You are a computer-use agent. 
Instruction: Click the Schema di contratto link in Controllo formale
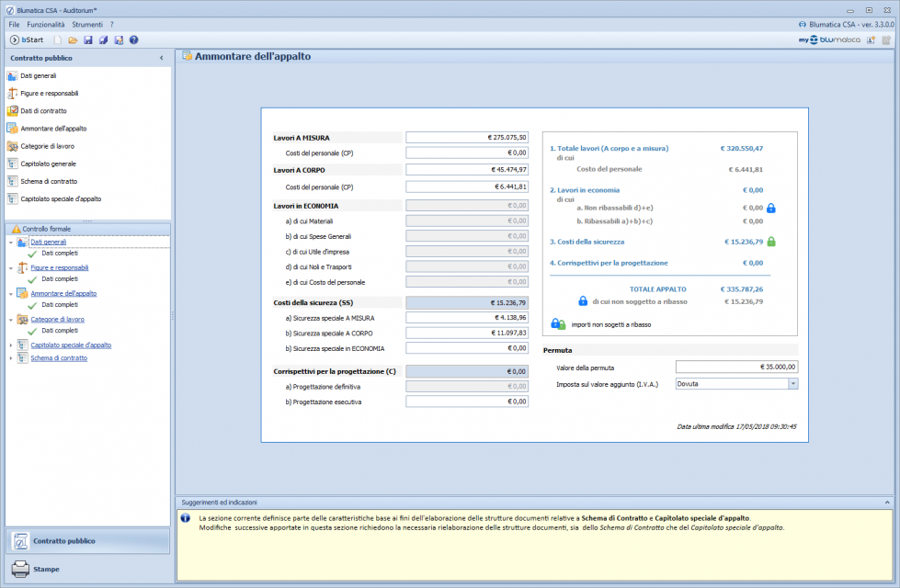pos(59,358)
